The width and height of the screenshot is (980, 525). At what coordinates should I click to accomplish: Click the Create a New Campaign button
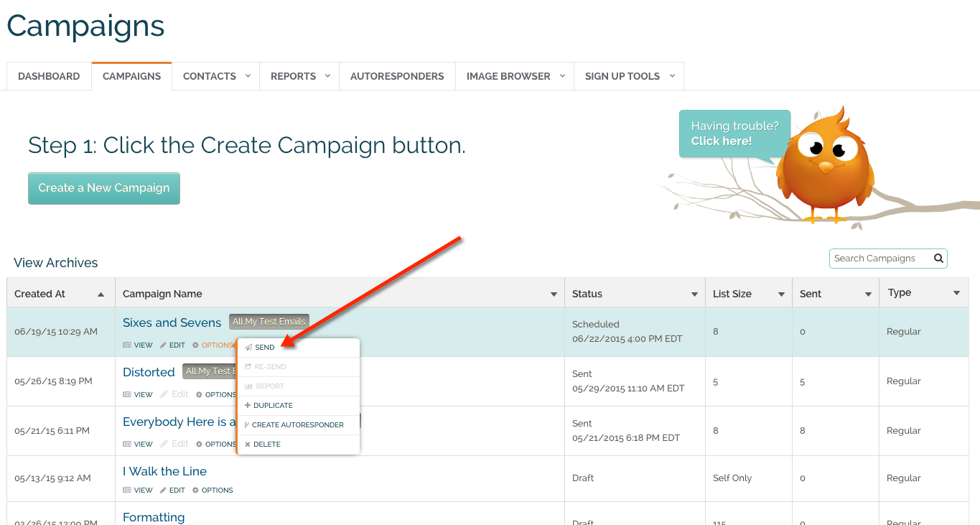103,188
